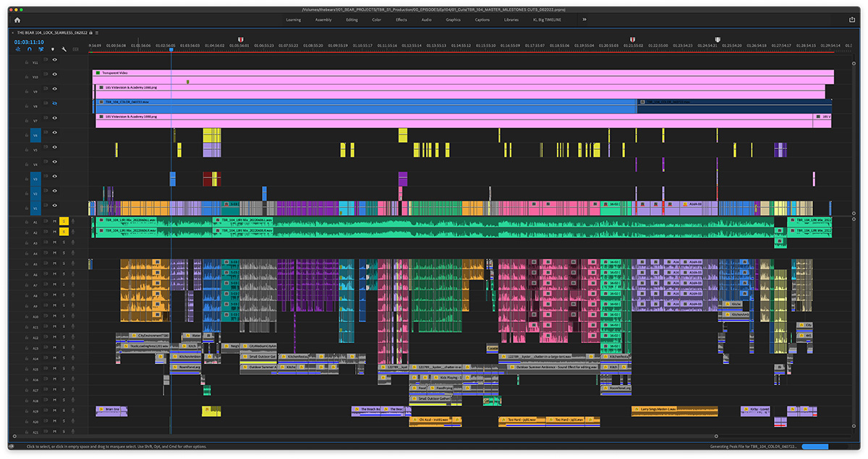
Task: Select the TBR_104_COLOR_060722.mov clip
Action: [x=366, y=106]
